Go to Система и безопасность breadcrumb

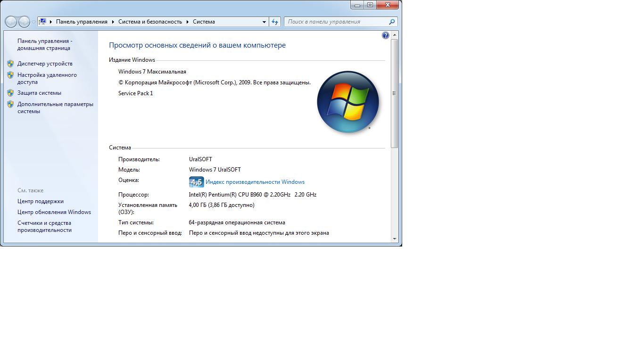pos(150,22)
